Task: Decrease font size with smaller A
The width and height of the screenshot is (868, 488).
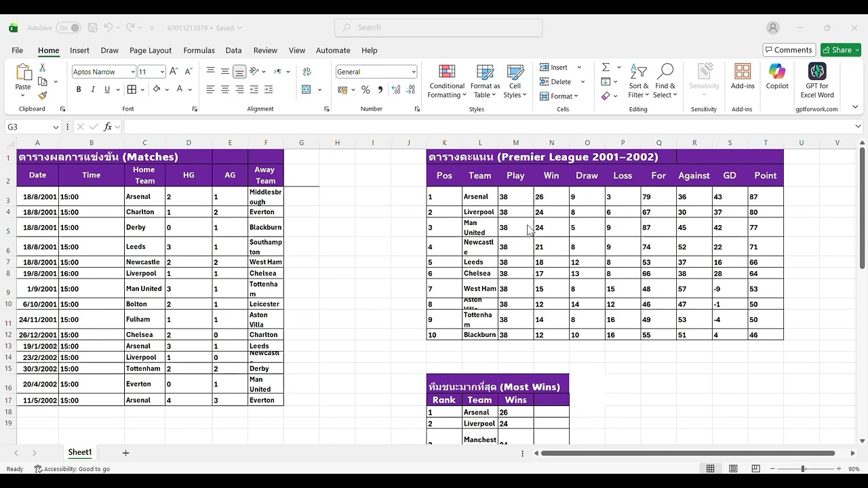Action: tap(188, 71)
